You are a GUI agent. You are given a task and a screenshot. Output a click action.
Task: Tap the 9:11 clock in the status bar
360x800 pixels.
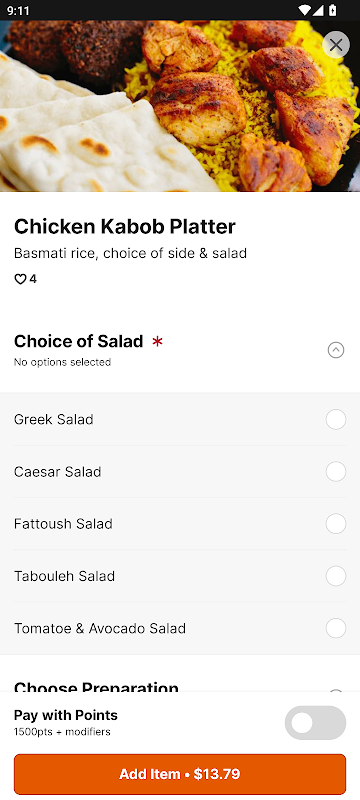(x=18, y=10)
